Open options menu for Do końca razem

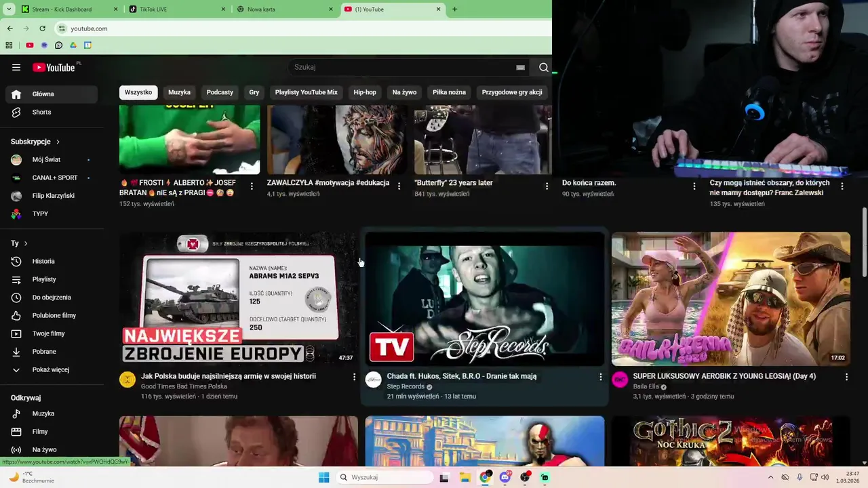[694, 186]
